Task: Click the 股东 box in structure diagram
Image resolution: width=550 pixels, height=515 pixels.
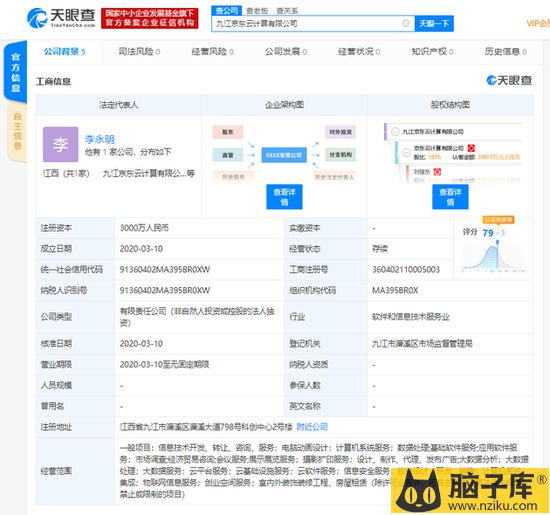Action: (x=228, y=132)
